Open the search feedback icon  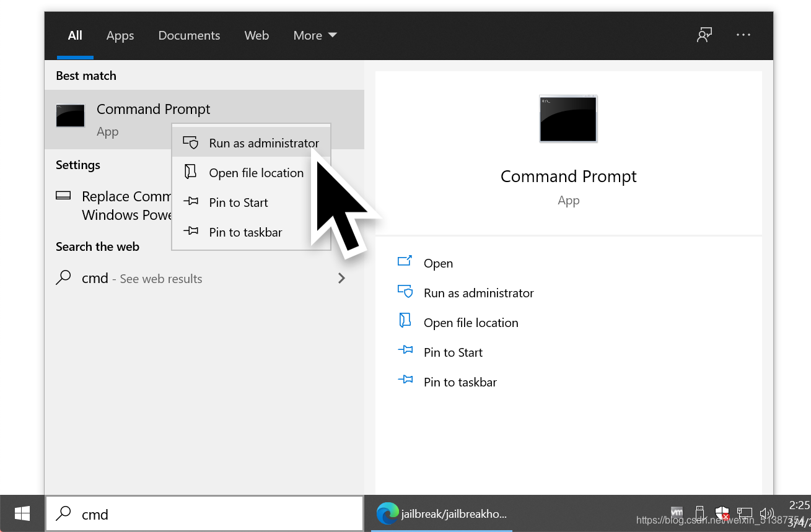(704, 35)
